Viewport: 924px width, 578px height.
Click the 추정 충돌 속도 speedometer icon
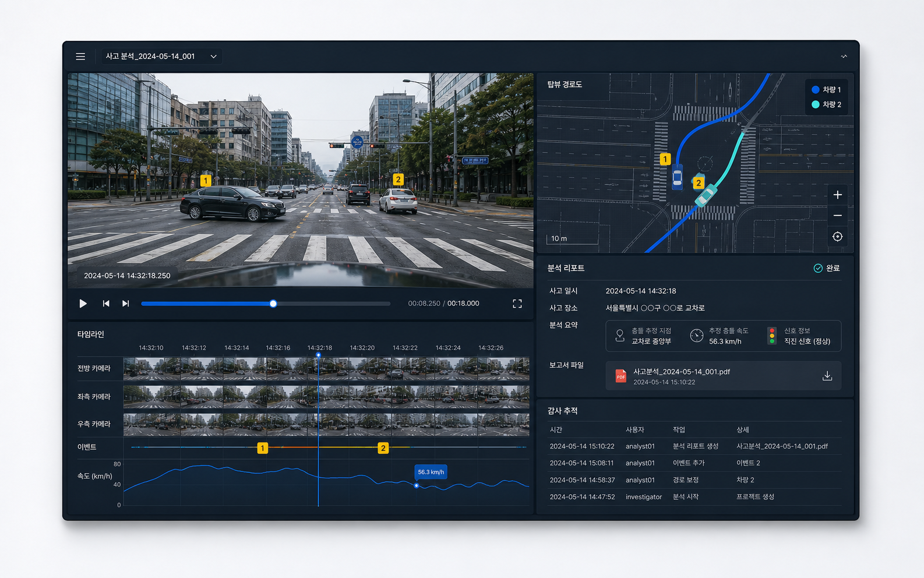[697, 336]
